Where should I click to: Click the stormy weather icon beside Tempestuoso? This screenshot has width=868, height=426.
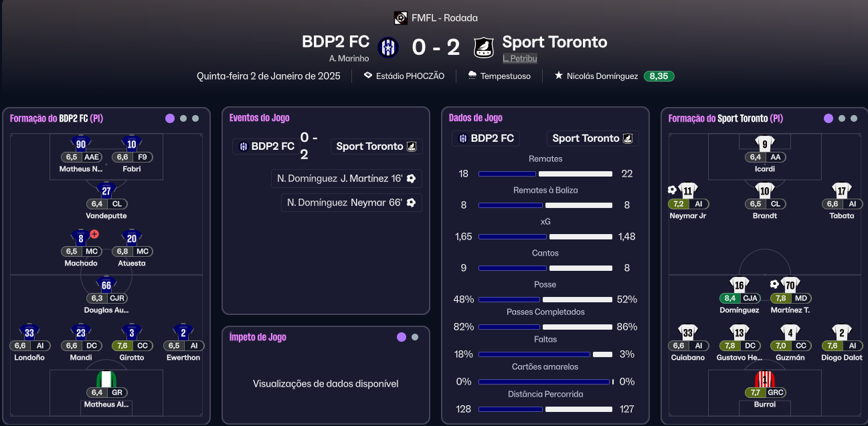pos(472,76)
